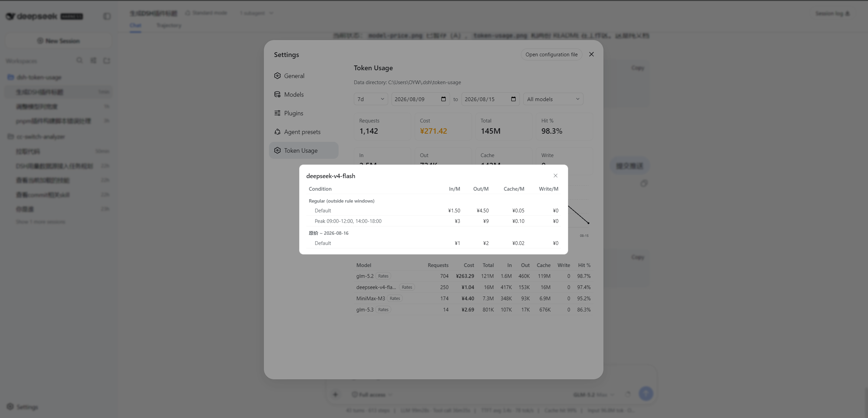Open Rates for MiniMax-M3
The width and height of the screenshot is (868, 418).
point(395,299)
